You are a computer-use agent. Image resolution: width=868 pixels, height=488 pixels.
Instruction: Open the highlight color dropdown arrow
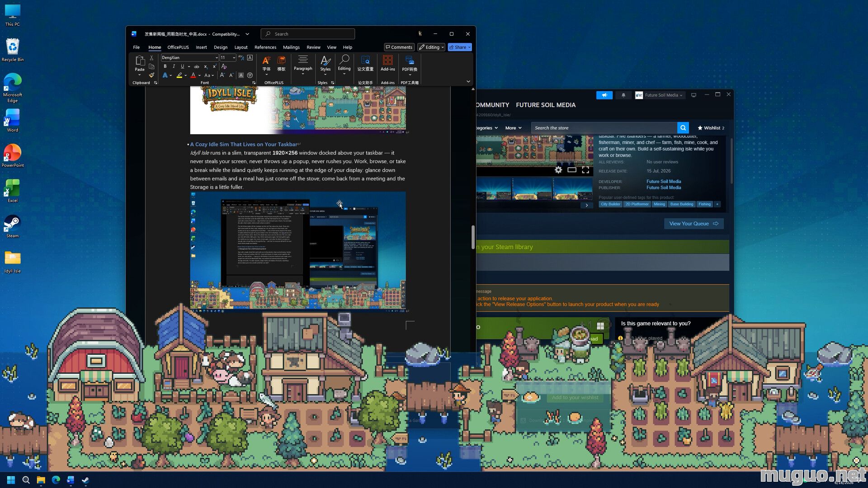[x=185, y=75]
